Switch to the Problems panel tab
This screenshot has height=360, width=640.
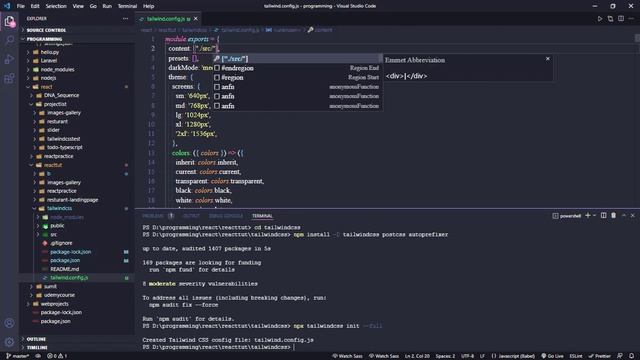[x=153, y=216]
